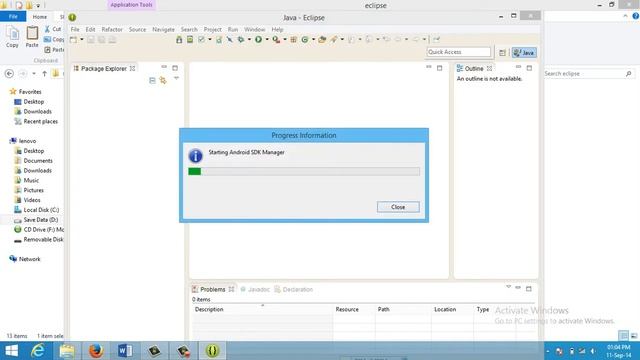
Task: Open the Problems view menu triangle
Action: [508, 287]
